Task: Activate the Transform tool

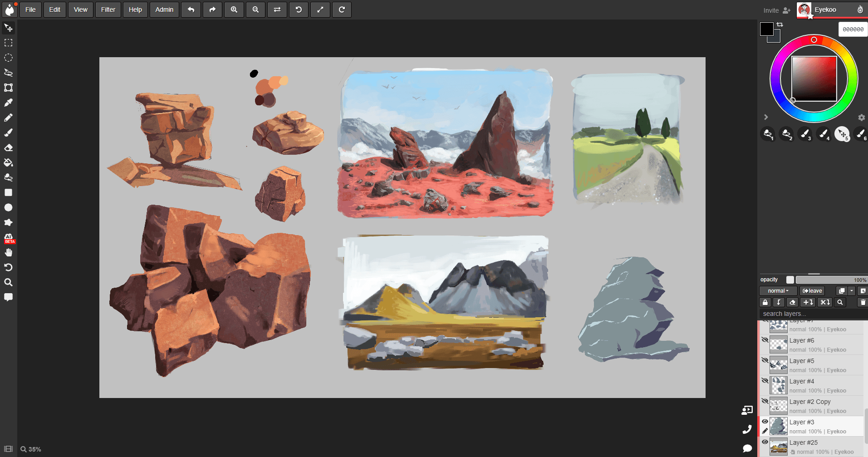Action: pyautogui.click(x=8, y=88)
